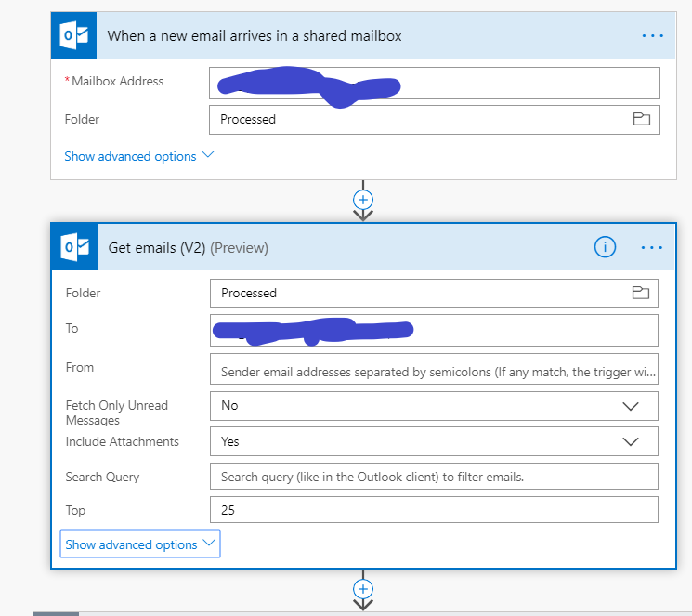
Task: Insert a step between trigger and Get emails
Action: pos(363,200)
